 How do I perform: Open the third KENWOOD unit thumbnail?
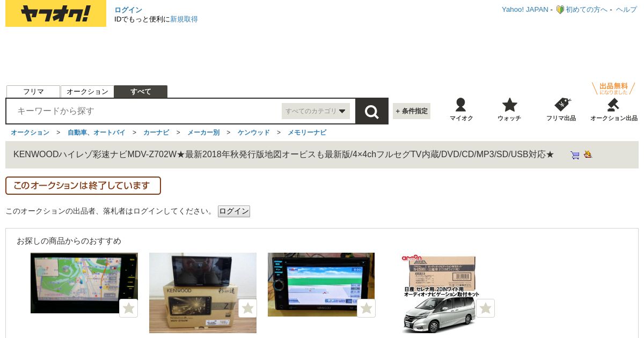point(321,284)
